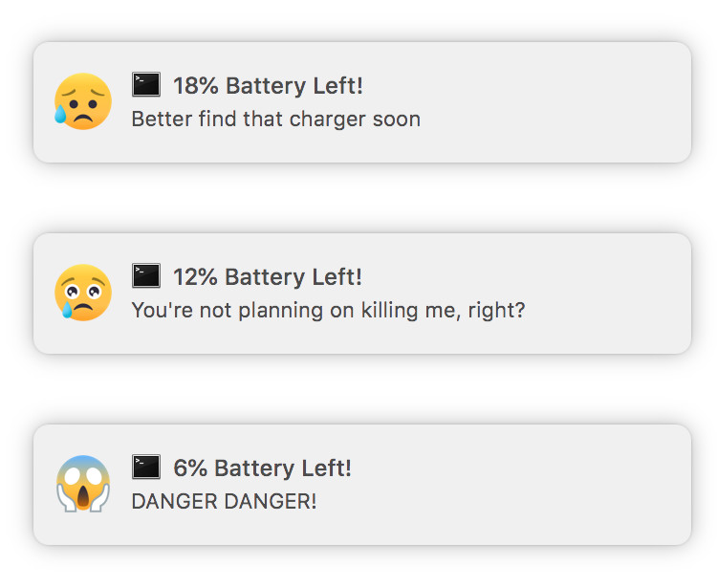Click the screaming face emoji on 6% notification
The width and height of the screenshot is (717, 588).
click(83, 484)
